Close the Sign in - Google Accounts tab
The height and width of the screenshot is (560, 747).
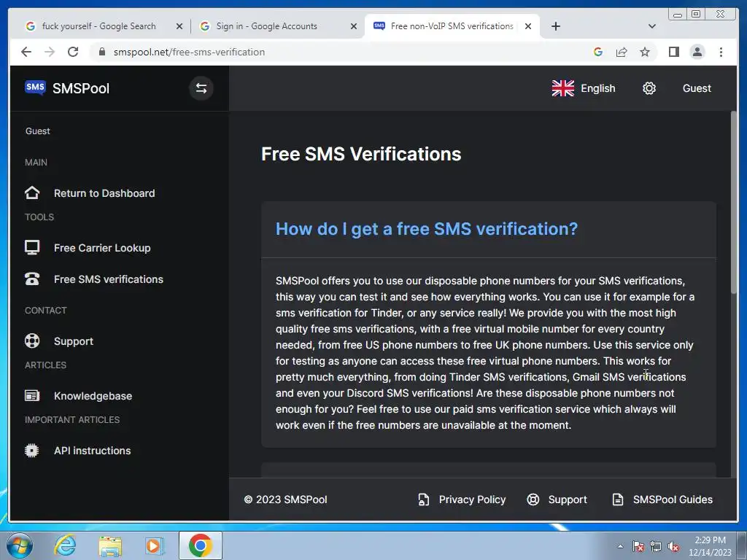click(354, 26)
